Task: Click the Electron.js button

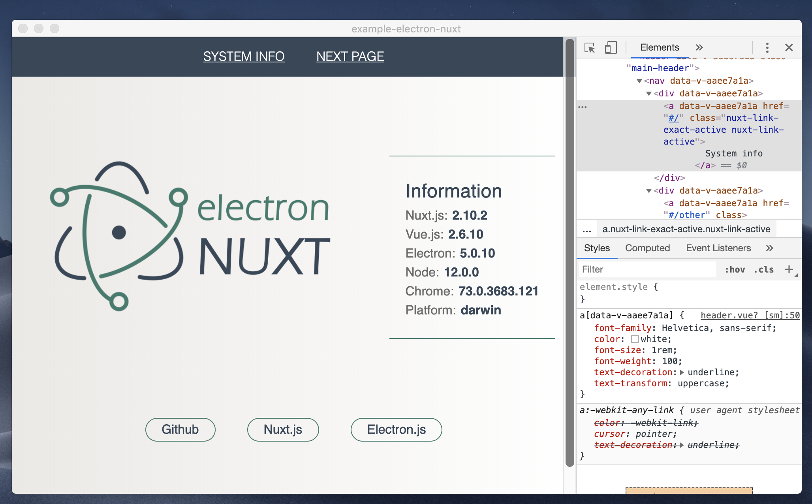Action: pos(396,429)
